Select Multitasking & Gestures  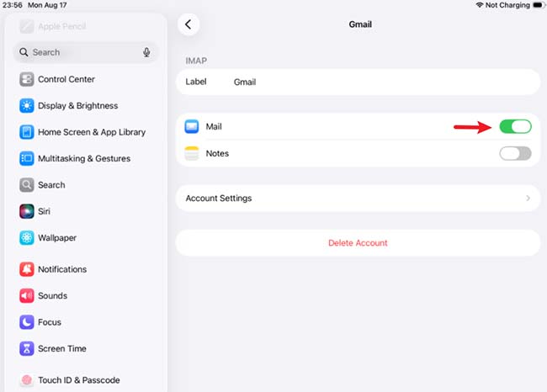[x=86, y=159]
